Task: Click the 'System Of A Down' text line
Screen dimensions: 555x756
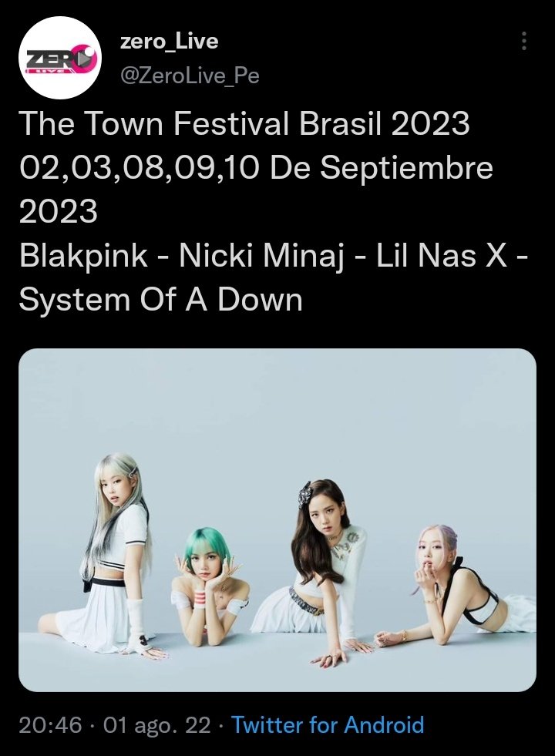Action: tap(161, 300)
